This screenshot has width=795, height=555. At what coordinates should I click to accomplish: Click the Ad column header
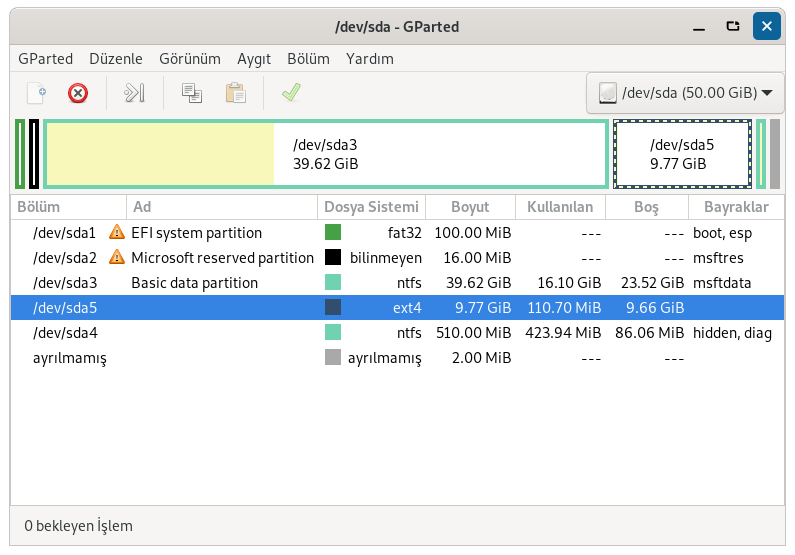click(222, 207)
